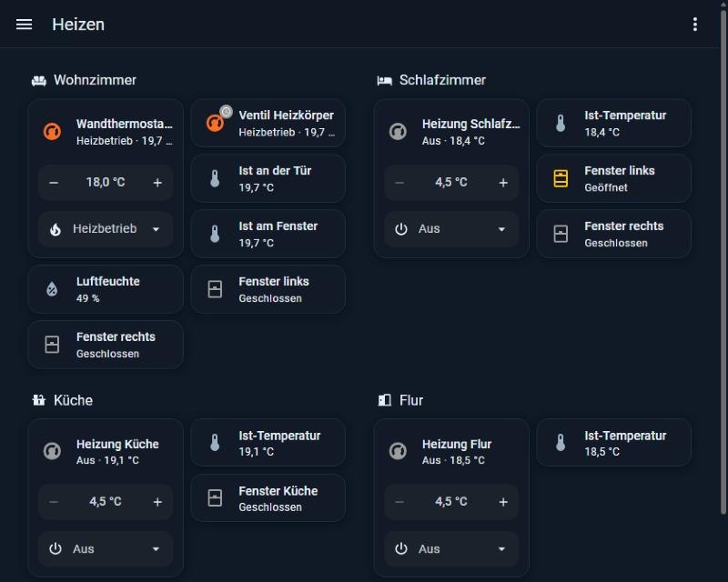Click the Schlafzimmer bed icon
The height and width of the screenshot is (582, 728).
point(384,81)
